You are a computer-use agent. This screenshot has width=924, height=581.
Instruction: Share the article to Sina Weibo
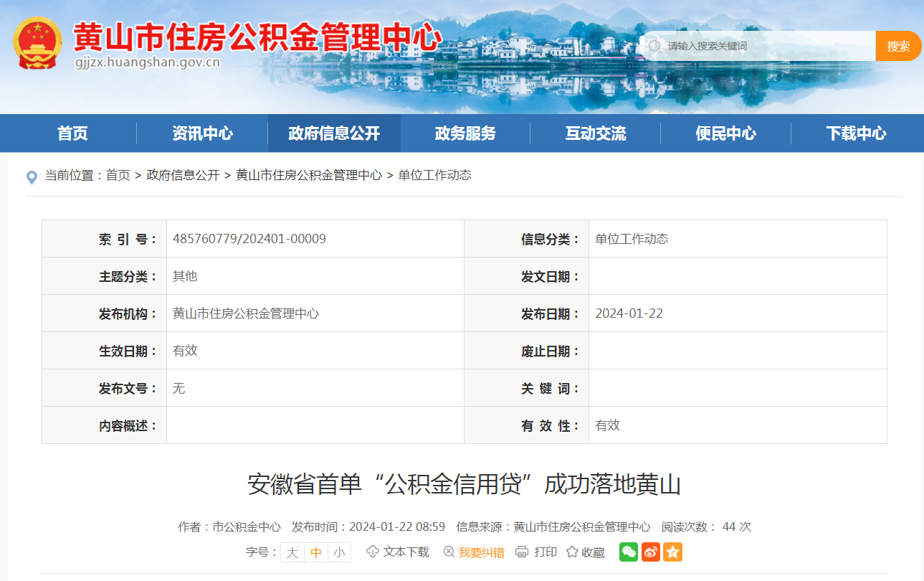650,552
